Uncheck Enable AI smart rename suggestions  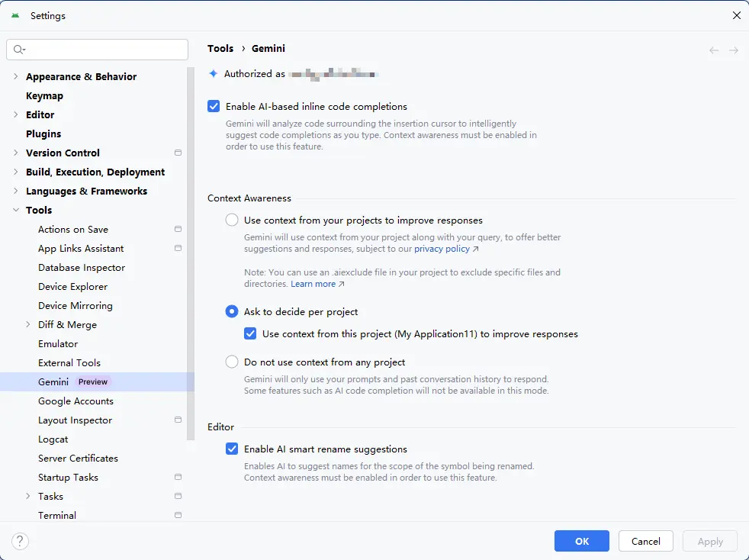coord(232,449)
